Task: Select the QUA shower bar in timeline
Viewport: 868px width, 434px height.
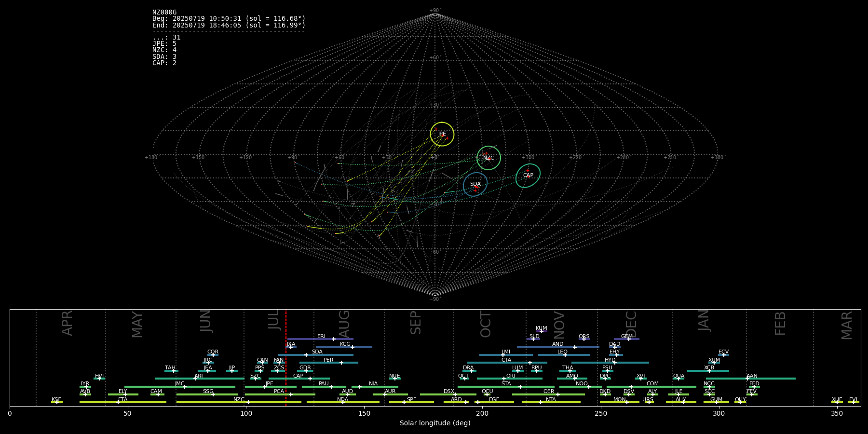Action: (678, 379)
